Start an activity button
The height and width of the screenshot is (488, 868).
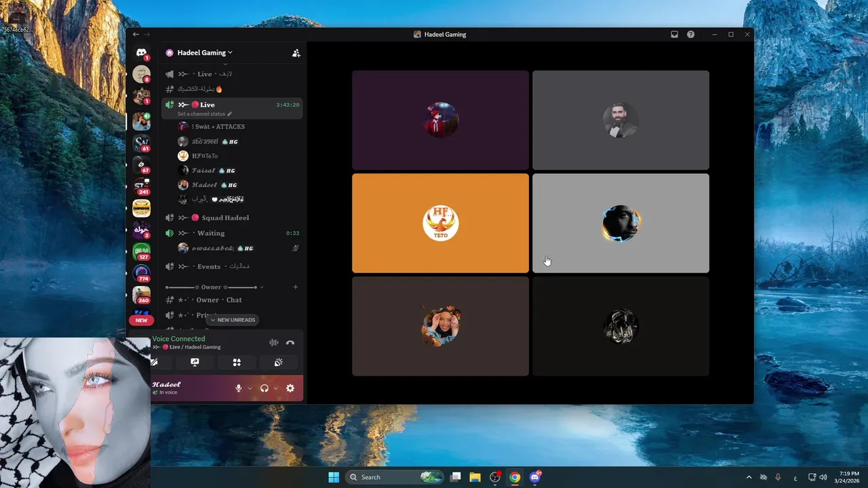(x=237, y=363)
